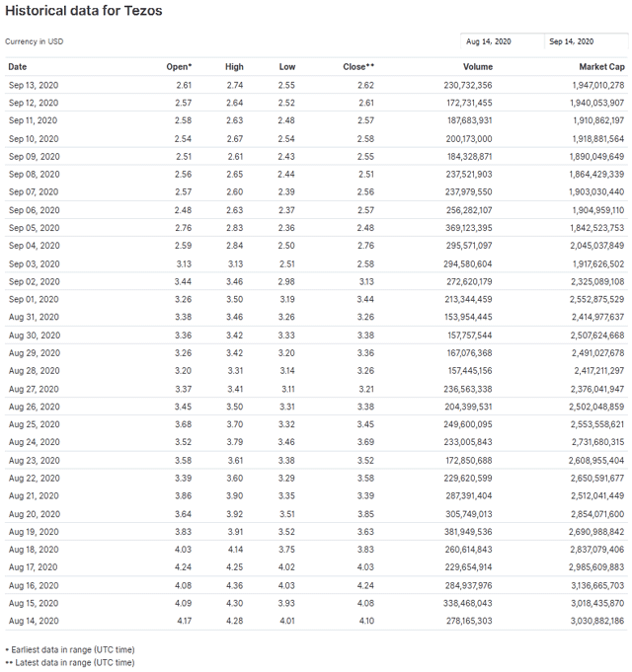The image size is (632, 672).
Task: Click volume value 153,954,445
Action: click(469, 317)
